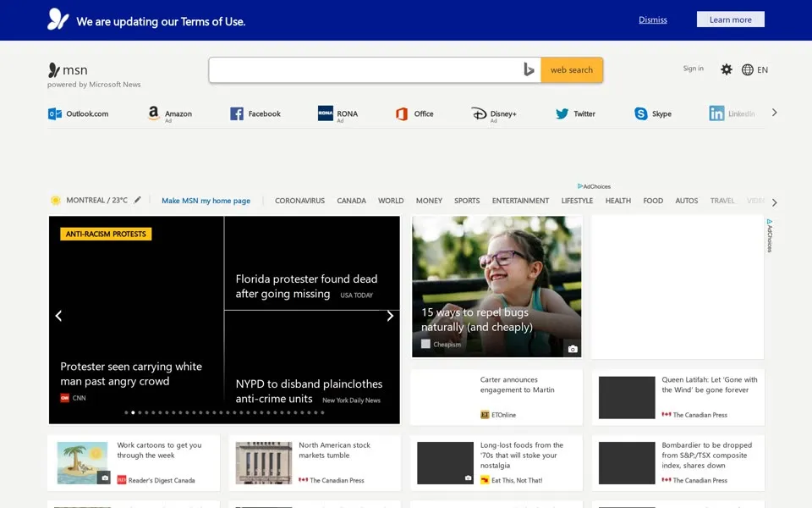Open the HEALTH section
Screen dimensions: 812x508
click(617, 201)
